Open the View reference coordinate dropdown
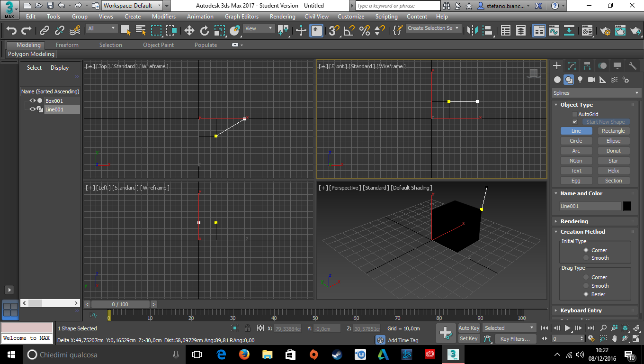Screen dimensions: 644x364 point(259,28)
